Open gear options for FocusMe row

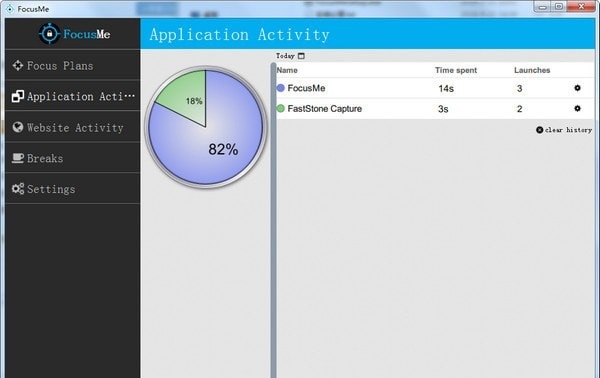point(577,88)
